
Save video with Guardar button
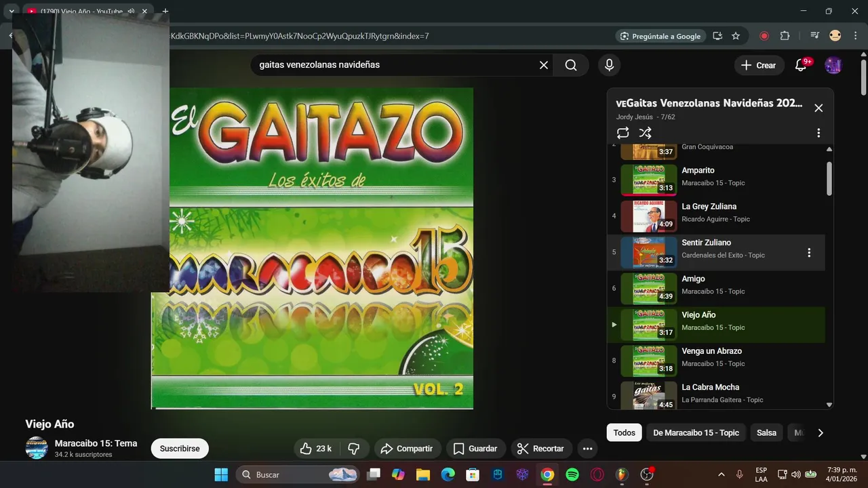point(475,449)
